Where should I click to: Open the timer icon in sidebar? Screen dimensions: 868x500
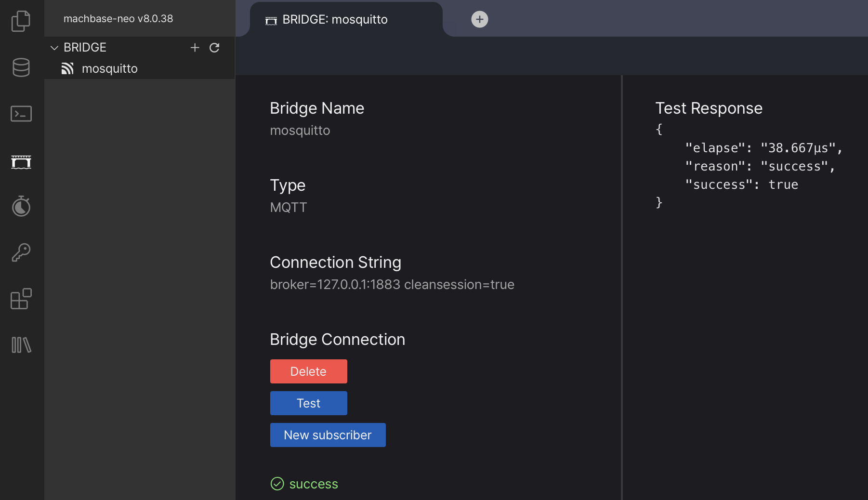click(x=21, y=206)
